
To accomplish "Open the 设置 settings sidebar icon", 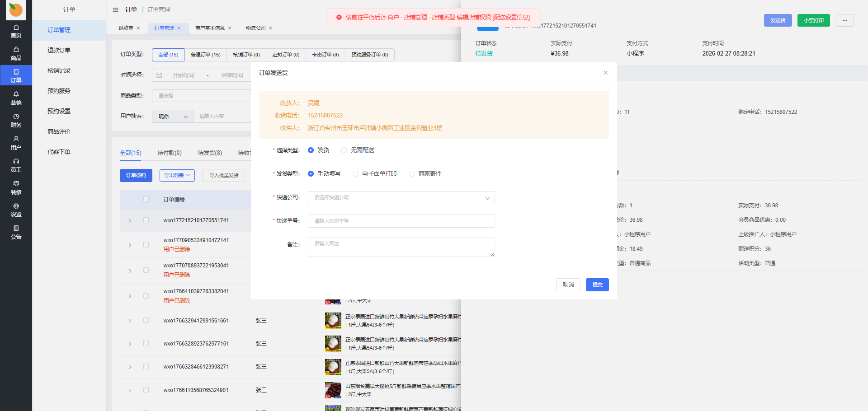I will click(x=16, y=210).
